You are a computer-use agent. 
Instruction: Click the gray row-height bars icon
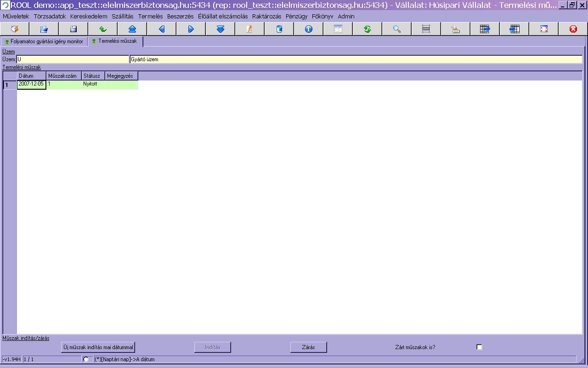[x=426, y=29]
